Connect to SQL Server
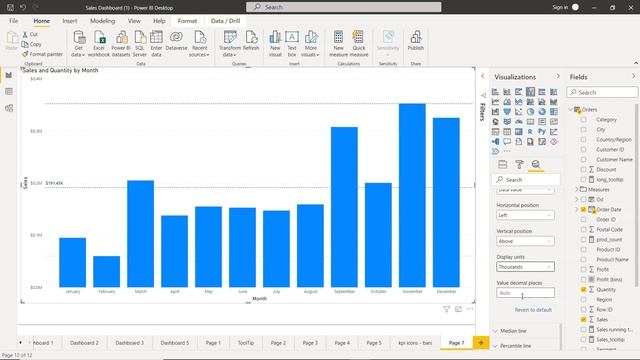The height and width of the screenshot is (360, 640). point(140,44)
